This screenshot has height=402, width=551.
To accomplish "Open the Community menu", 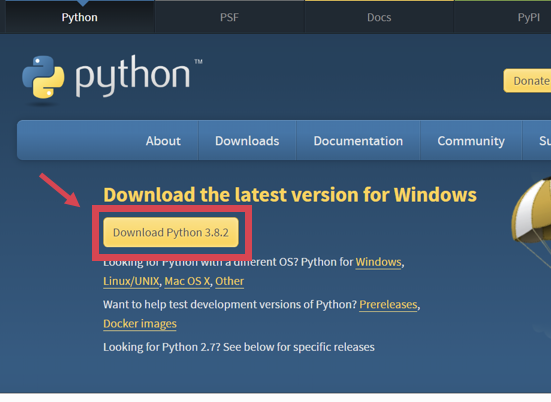I will pos(471,141).
